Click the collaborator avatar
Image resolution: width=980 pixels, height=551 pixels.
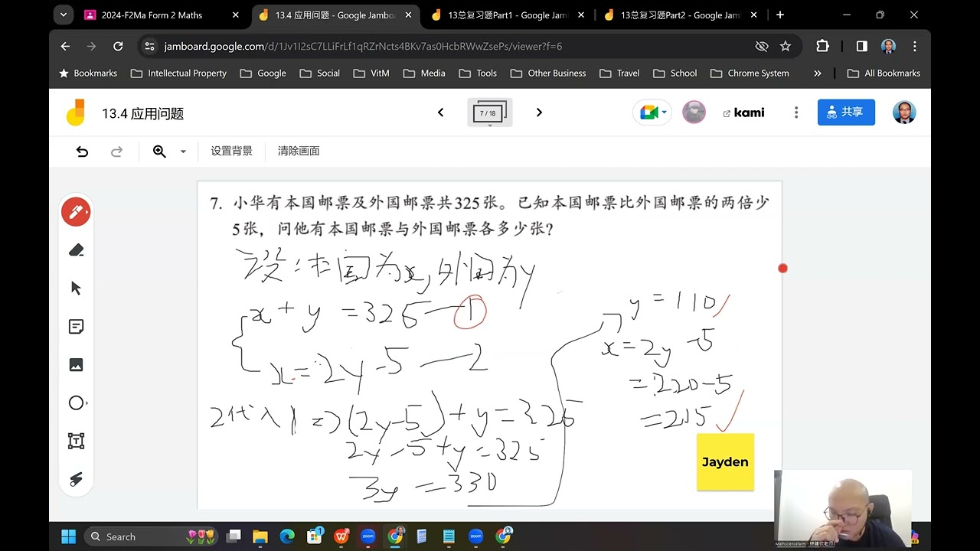pos(694,112)
